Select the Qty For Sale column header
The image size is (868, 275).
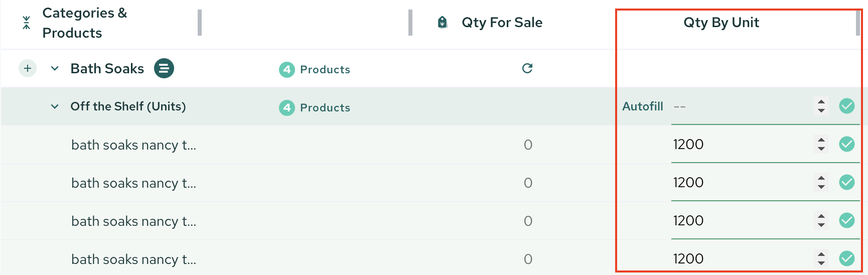point(502,23)
